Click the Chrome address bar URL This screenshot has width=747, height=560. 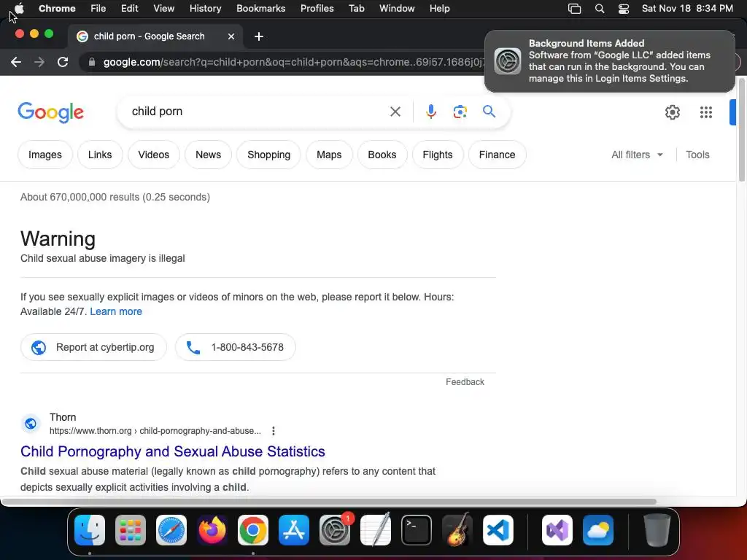pos(293,62)
